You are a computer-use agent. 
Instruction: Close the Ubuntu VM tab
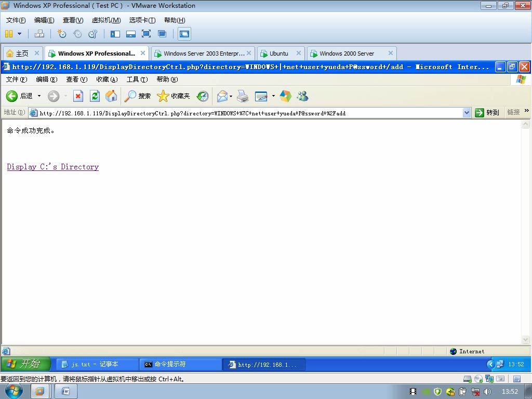pos(299,53)
